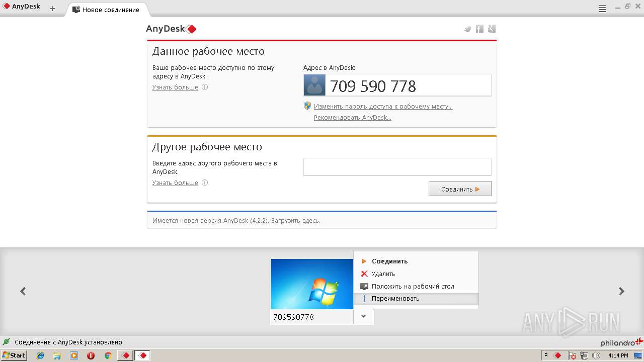Click the AnyDesk tray icon
Image resolution: width=644 pixels, height=362 pixels.
[x=557, y=355]
